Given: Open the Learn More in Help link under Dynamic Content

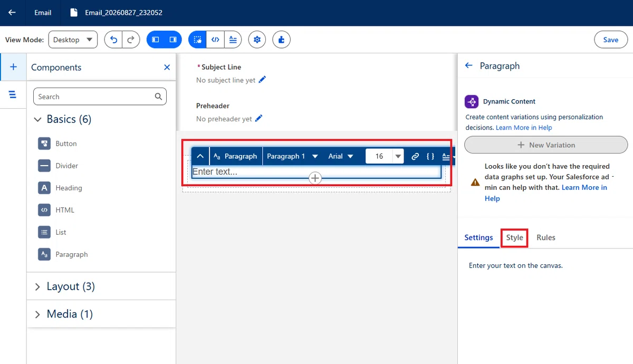Looking at the screenshot, I should click(524, 128).
